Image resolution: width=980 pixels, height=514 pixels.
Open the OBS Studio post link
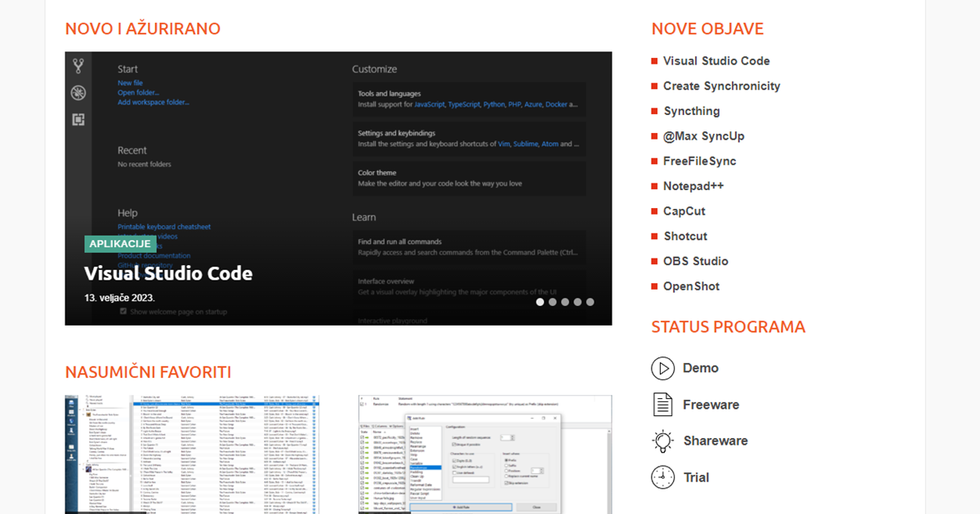point(695,261)
